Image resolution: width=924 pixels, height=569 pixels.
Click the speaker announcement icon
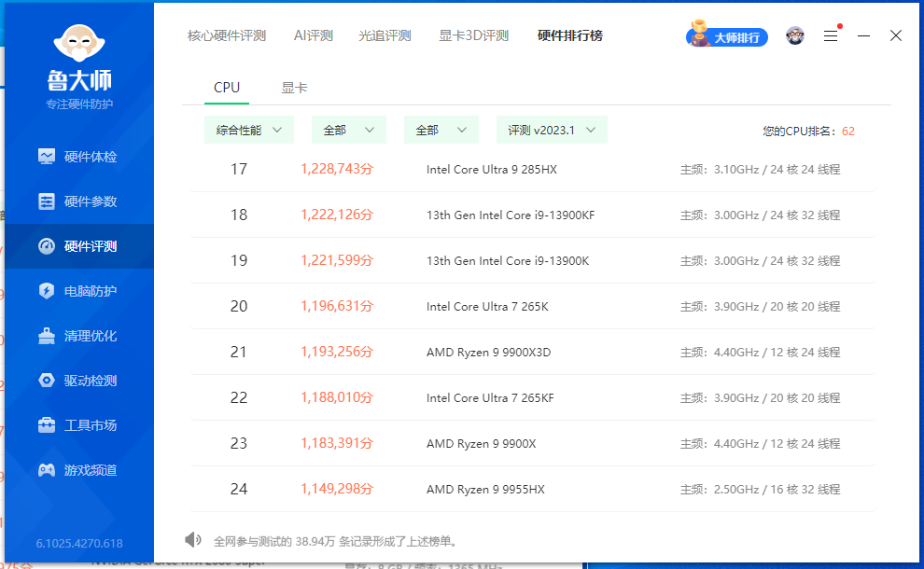[192, 539]
